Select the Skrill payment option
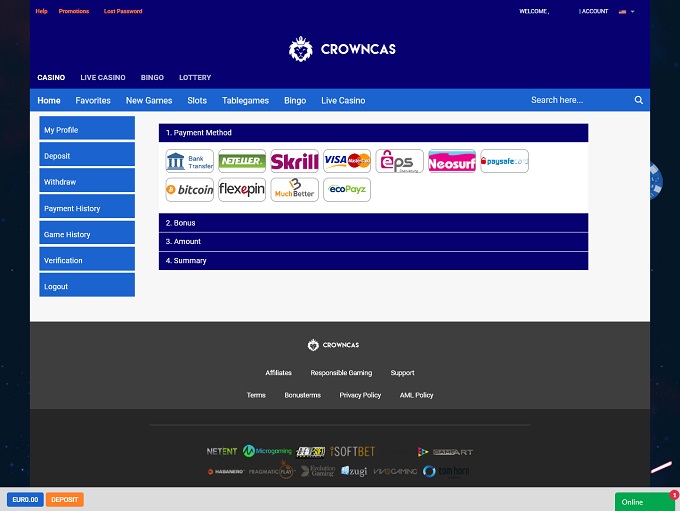This screenshot has width=680, height=511. [294, 161]
